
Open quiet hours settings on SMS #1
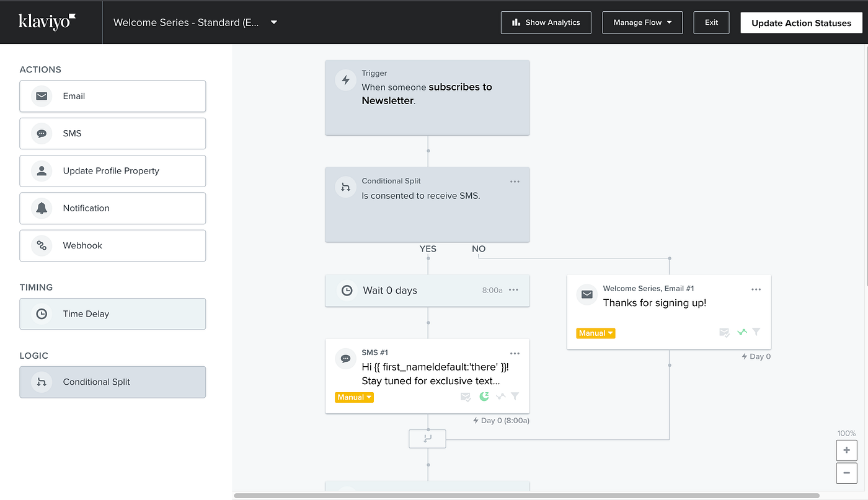tap(484, 397)
